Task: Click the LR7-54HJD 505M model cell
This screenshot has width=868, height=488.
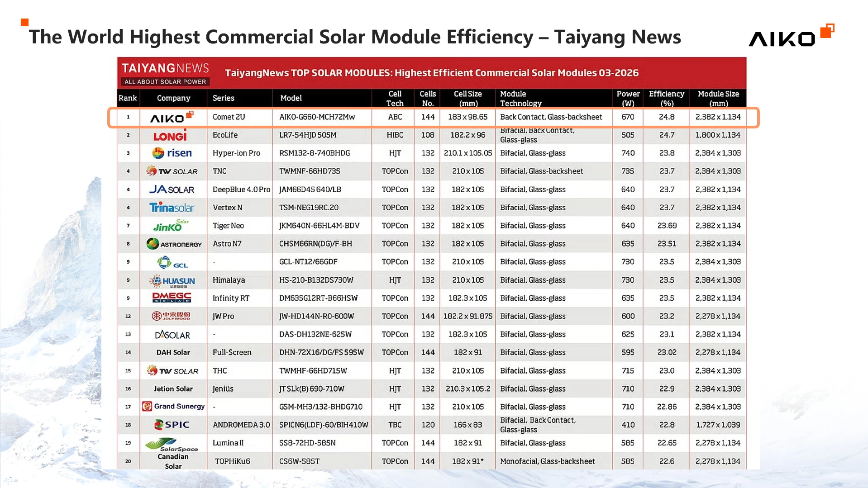Action: [308, 135]
